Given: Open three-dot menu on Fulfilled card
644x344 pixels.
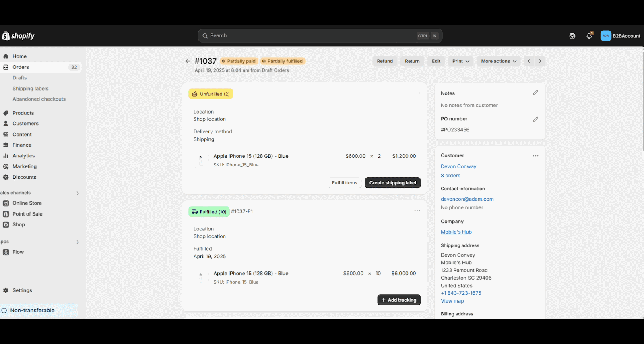Looking at the screenshot, I should 417,211.
